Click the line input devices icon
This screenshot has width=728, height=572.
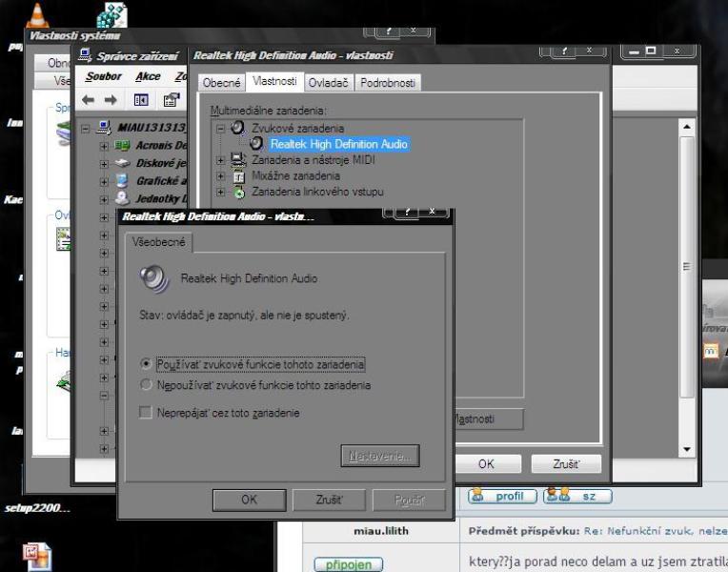(239, 192)
